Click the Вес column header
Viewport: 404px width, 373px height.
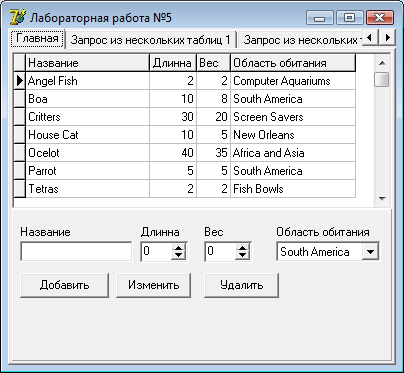click(x=213, y=63)
